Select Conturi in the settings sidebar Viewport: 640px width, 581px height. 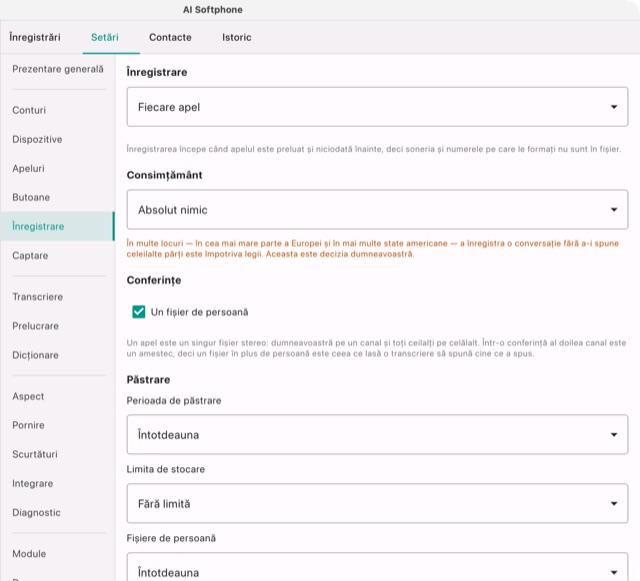click(x=58, y=110)
